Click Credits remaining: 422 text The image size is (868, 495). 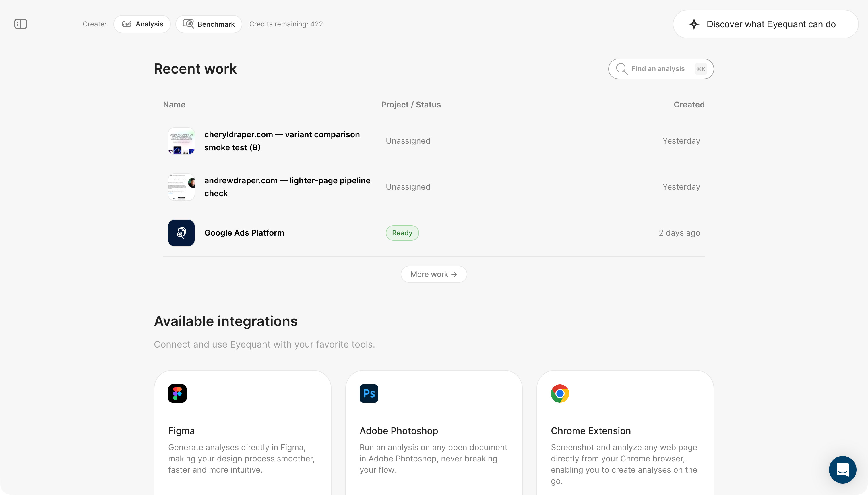tap(286, 24)
